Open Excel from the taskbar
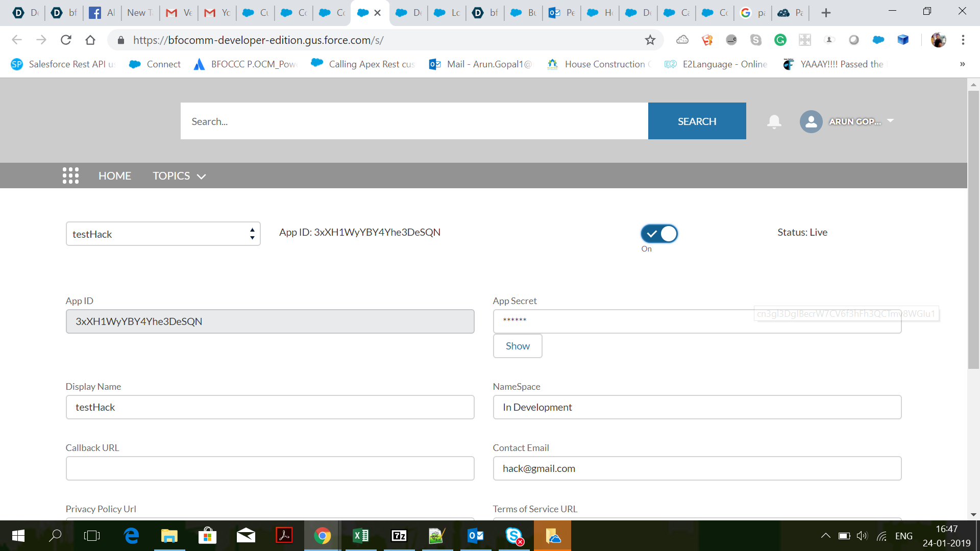Screen dimensions: 980x551 click(361, 535)
